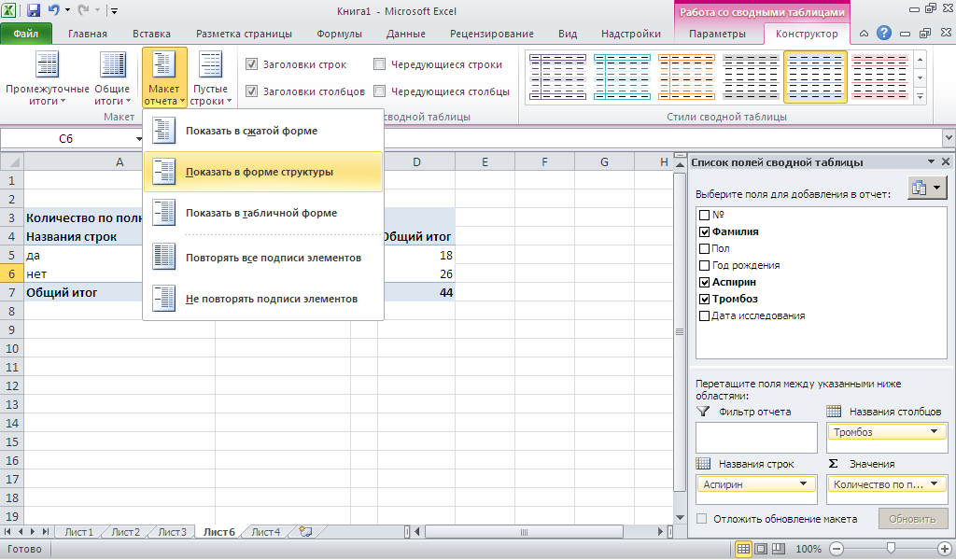Enable Отложить обновление макета checkbox
Screen dimensions: 956x560
point(702,519)
